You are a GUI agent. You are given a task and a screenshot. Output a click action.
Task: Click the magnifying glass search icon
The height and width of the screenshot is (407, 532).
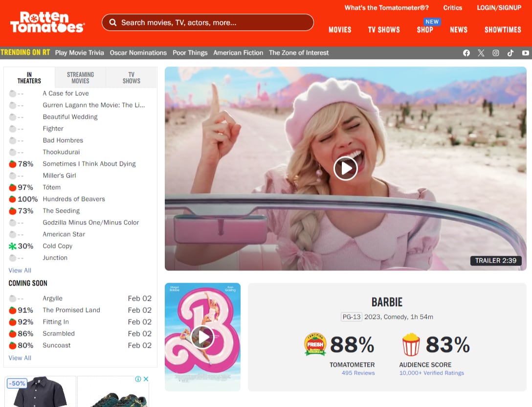pos(113,23)
